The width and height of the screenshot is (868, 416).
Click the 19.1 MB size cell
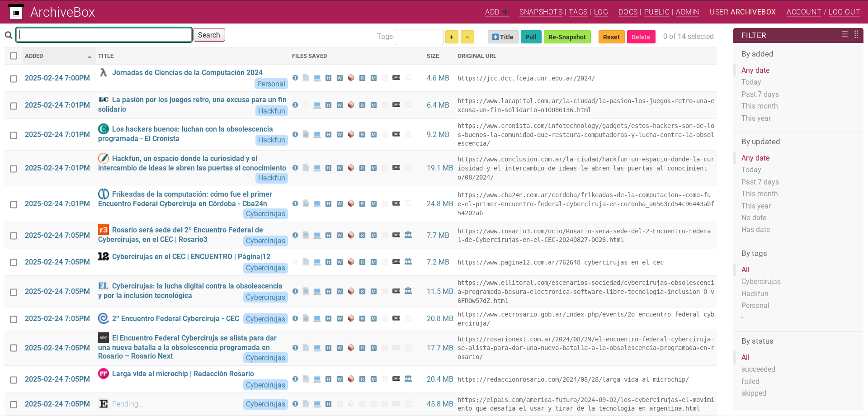click(x=440, y=168)
